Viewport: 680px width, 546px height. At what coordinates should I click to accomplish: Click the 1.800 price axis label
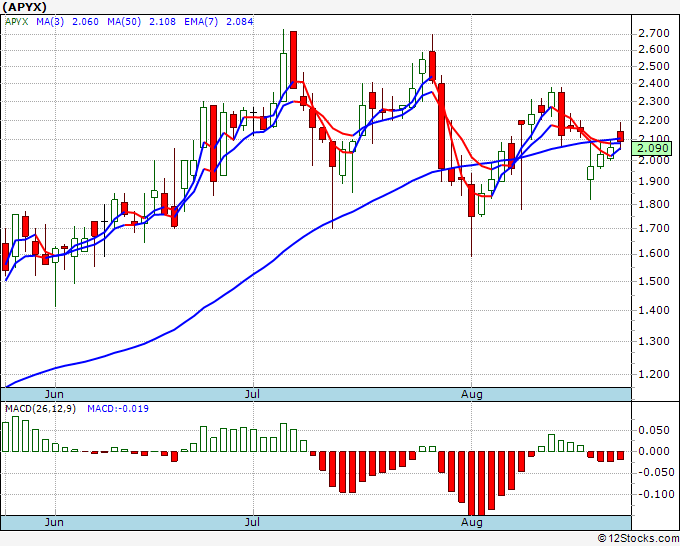pyautogui.click(x=654, y=204)
